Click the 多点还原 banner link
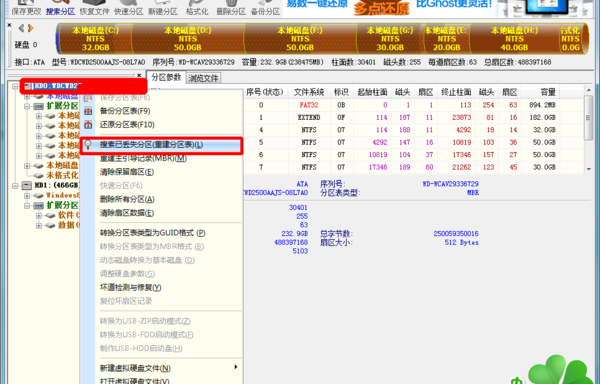 tap(381, 8)
